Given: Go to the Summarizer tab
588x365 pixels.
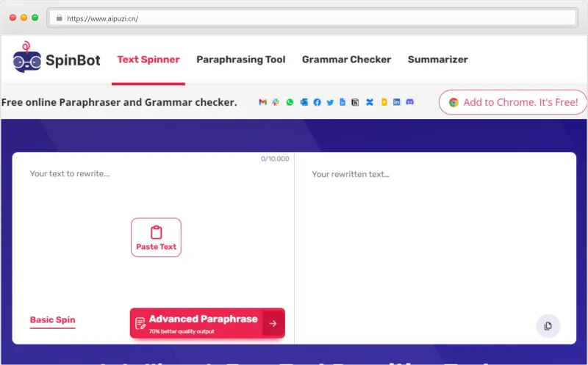Looking at the screenshot, I should pyautogui.click(x=437, y=59).
